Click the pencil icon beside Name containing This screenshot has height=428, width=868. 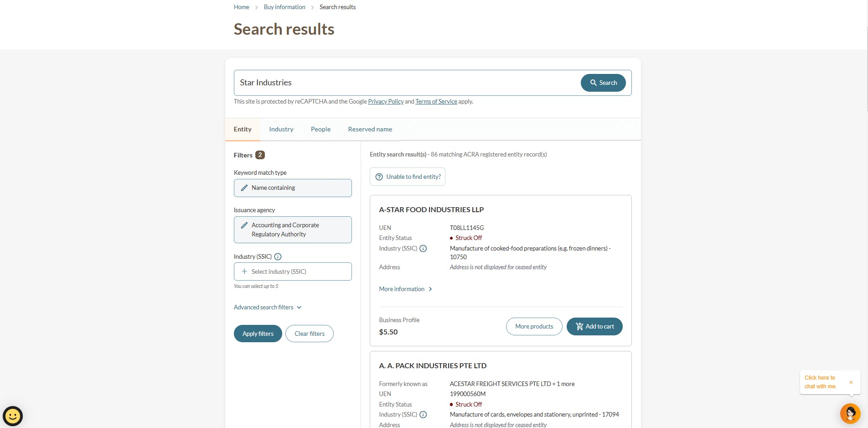[244, 188]
